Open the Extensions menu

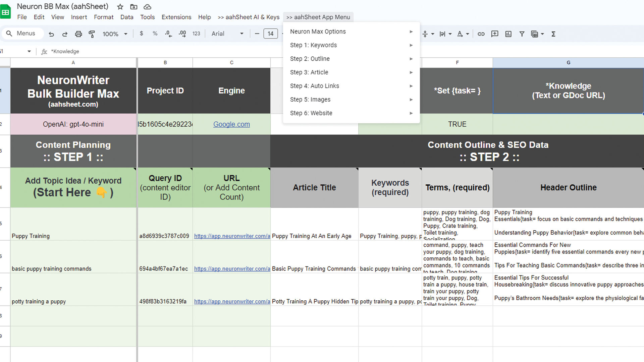[176, 17]
